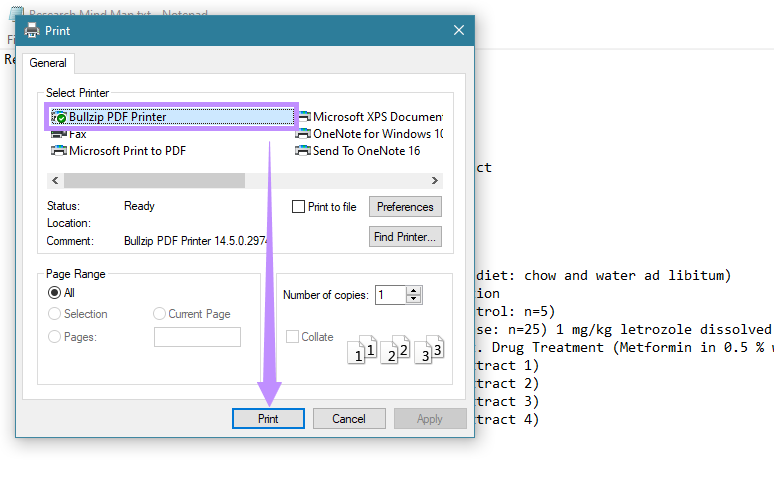Viewport: 774px width, 479px height.
Task: Click the printer icon in Print title bar
Action: 32,31
